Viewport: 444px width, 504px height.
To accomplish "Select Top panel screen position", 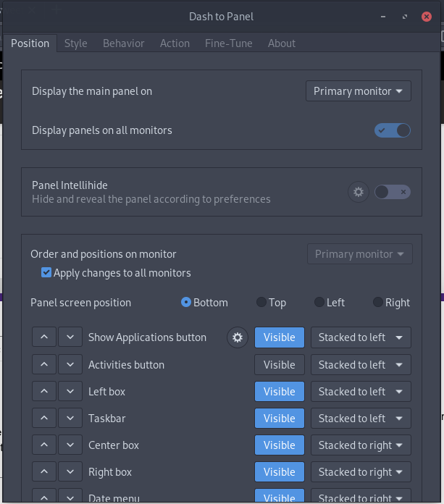I will 271,303.
